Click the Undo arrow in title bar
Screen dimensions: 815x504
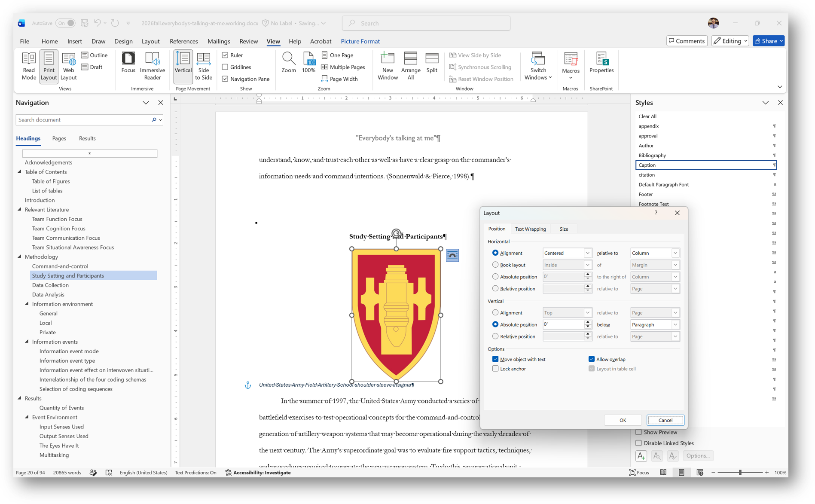98,23
